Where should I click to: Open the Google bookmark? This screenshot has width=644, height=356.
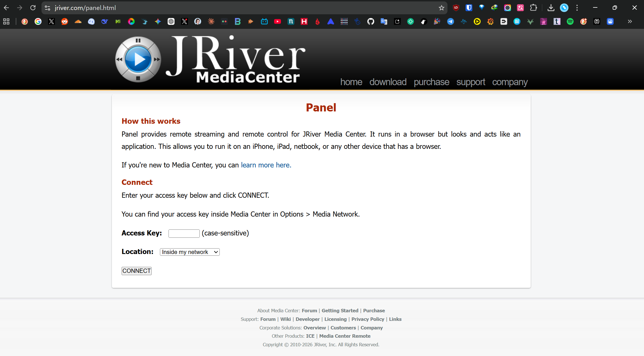click(x=38, y=21)
